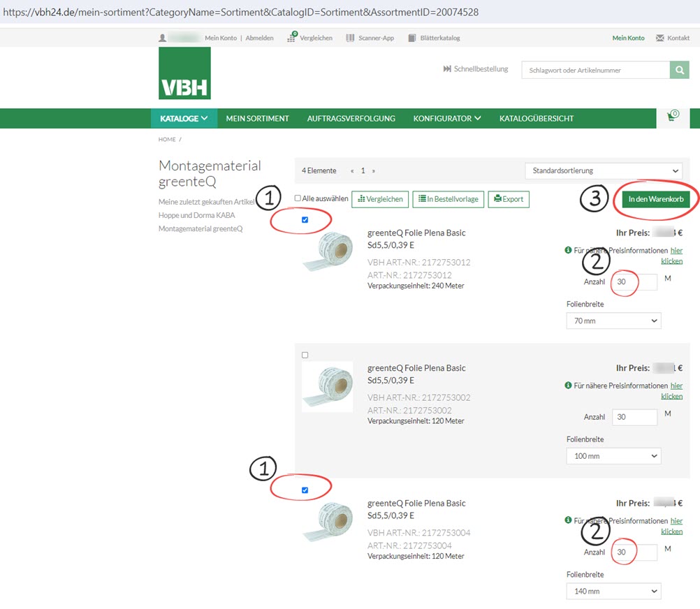Select Meine zuletzt gekauften Artikel category
The height and width of the screenshot is (609, 700).
[x=206, y=202]
